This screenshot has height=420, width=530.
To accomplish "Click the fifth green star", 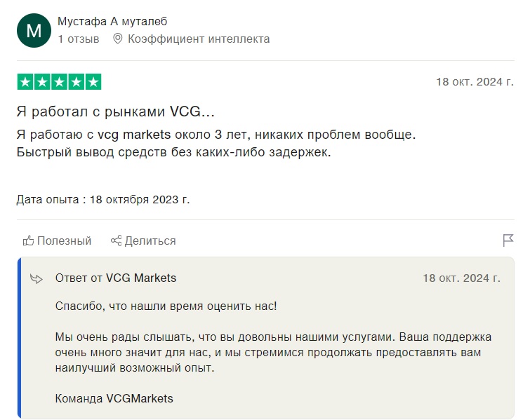I will tap(93, 82).
